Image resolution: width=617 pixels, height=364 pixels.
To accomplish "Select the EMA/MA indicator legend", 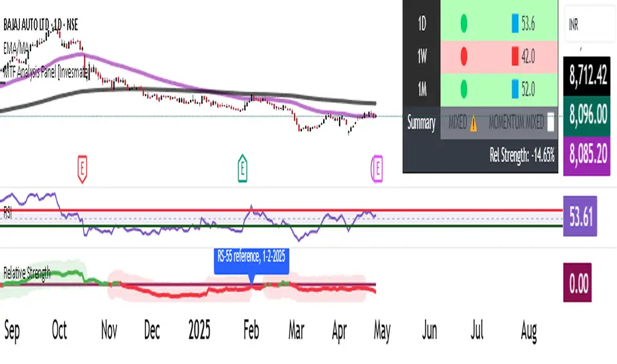I will click(x=16, y=48).
